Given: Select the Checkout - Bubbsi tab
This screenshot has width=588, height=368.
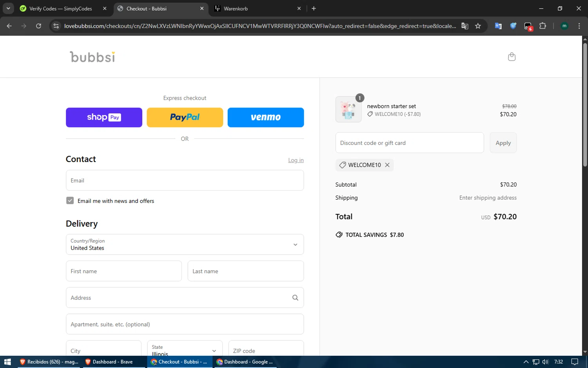Looking at the screenshot, I should click(161, 8).
